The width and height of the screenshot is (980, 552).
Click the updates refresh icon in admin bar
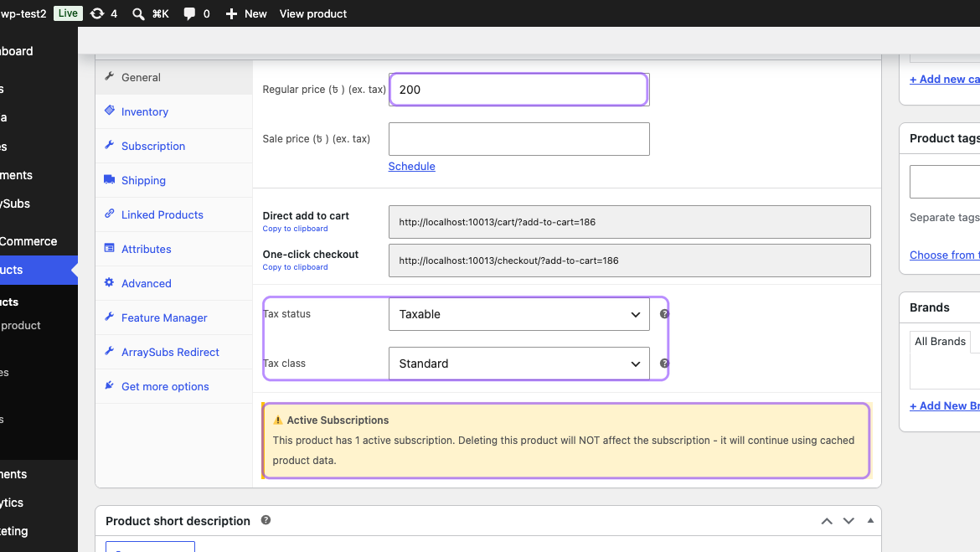(x=97, y=13)
